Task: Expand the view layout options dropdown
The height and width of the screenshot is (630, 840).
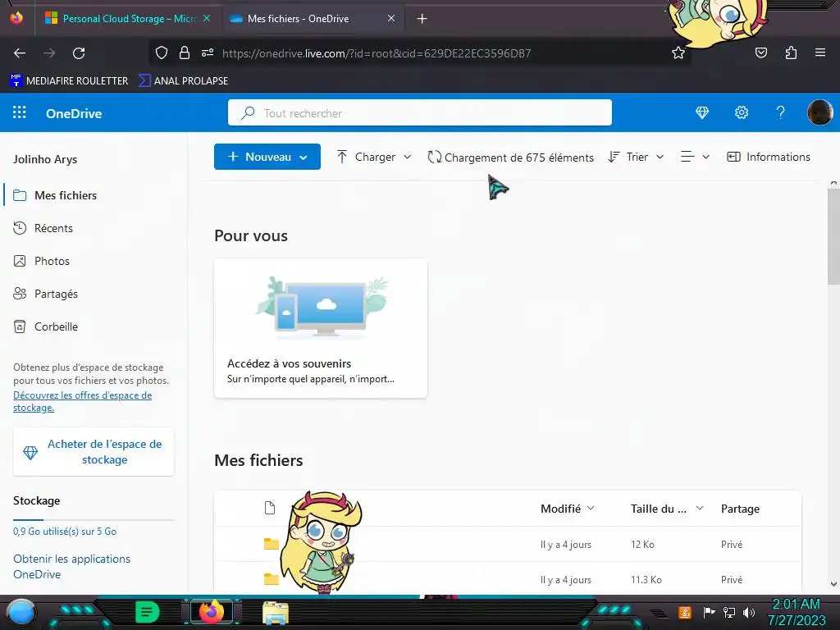Action: click(x=695, y=157)
